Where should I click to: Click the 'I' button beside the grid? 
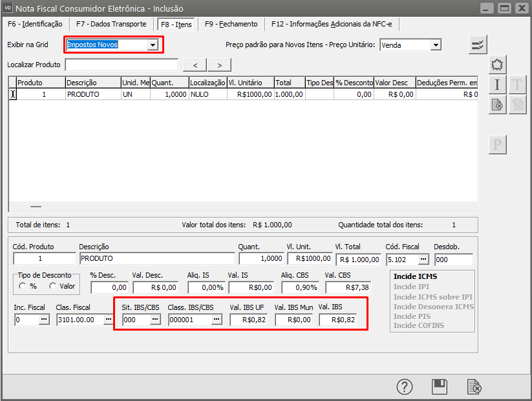pos(496,85)
